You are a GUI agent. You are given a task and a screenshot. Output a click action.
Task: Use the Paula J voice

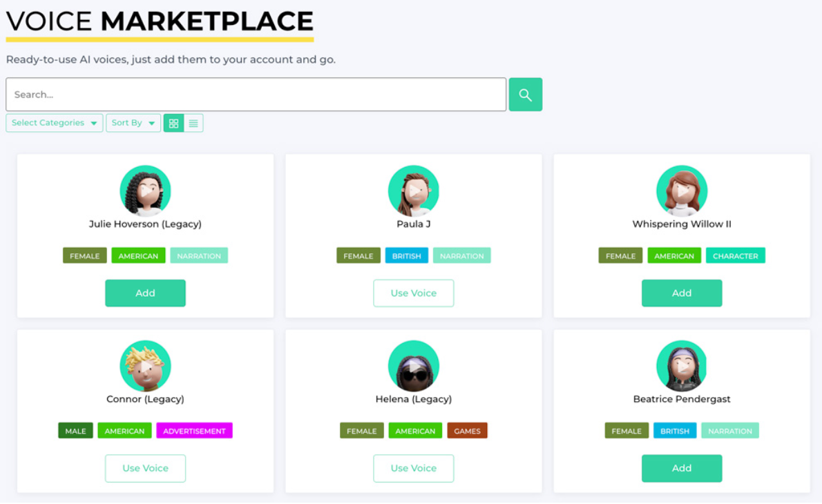click(413, 293)
